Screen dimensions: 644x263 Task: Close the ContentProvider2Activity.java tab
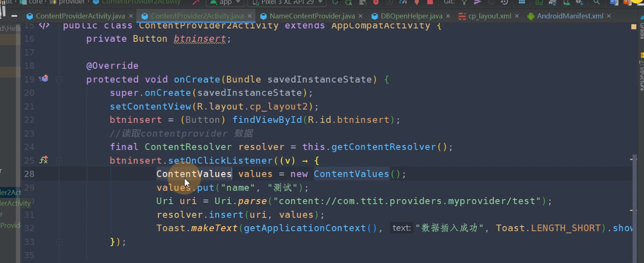coord(249,17)
